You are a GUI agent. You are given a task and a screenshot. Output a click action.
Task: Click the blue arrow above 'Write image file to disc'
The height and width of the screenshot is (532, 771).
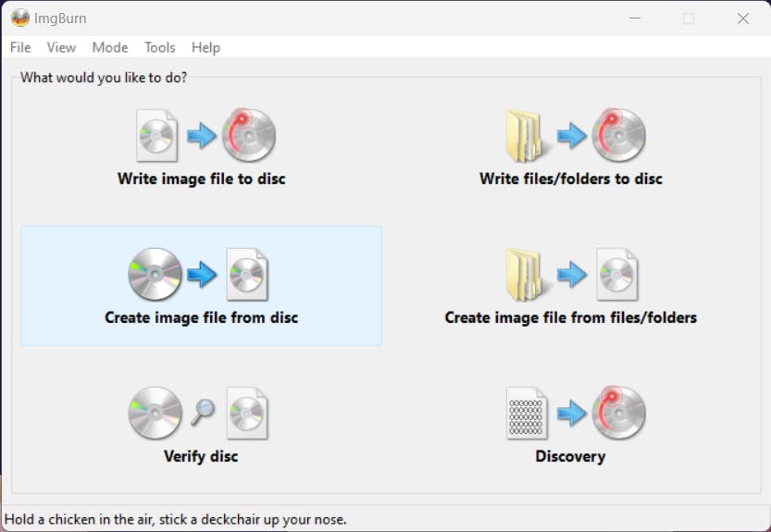(202, 135)
